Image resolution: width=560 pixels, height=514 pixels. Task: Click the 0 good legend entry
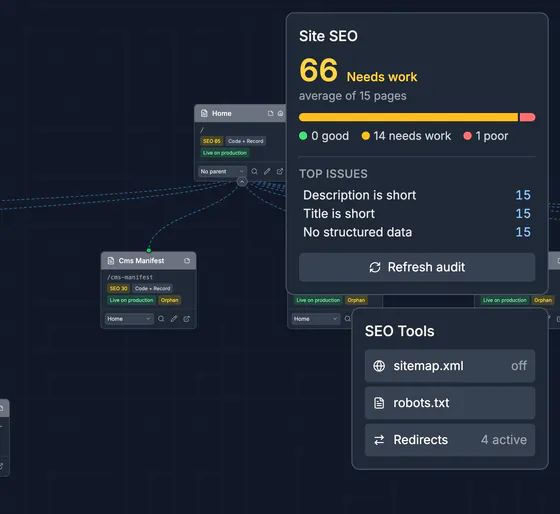(x=324, y=136)
